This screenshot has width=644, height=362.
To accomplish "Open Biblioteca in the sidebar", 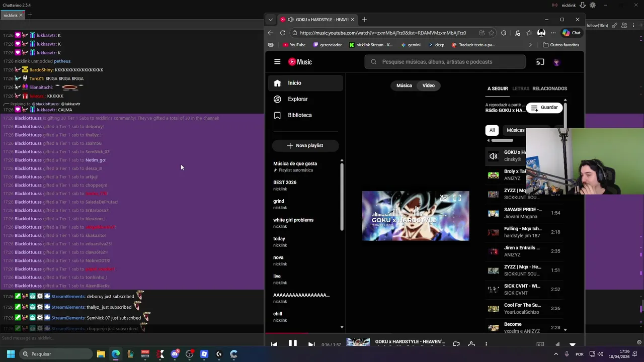I will 306,115.
